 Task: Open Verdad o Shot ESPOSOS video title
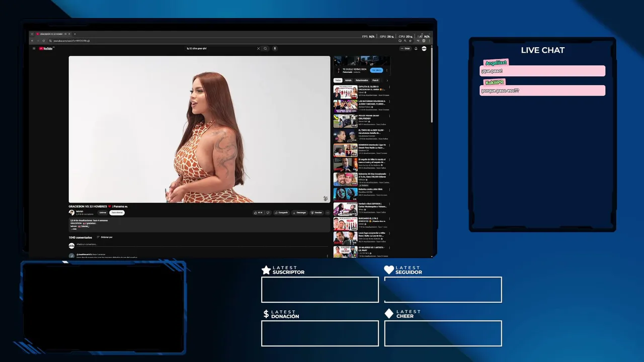[372, 205]
